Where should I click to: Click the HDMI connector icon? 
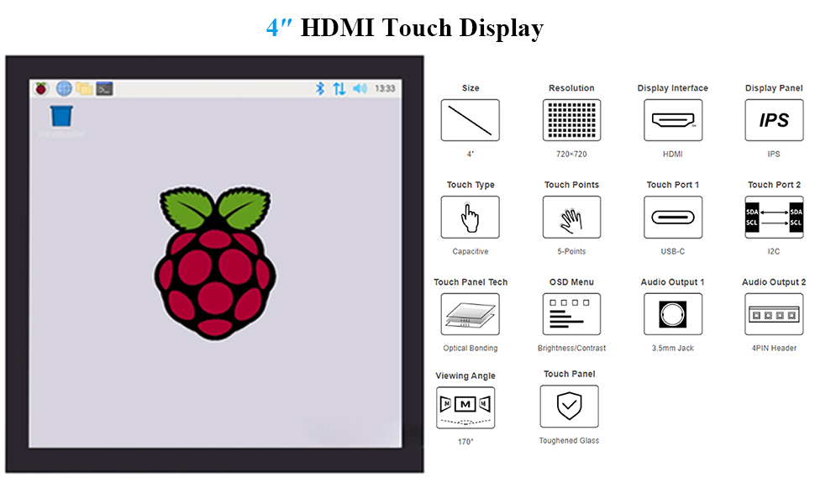click(x=672, y=120)
